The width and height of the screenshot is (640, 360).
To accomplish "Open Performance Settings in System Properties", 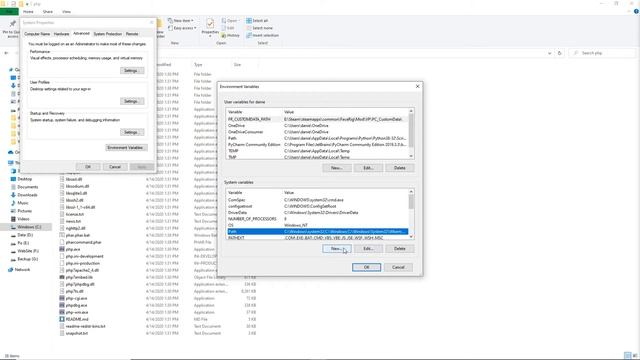I will click(x=131, y=71).
